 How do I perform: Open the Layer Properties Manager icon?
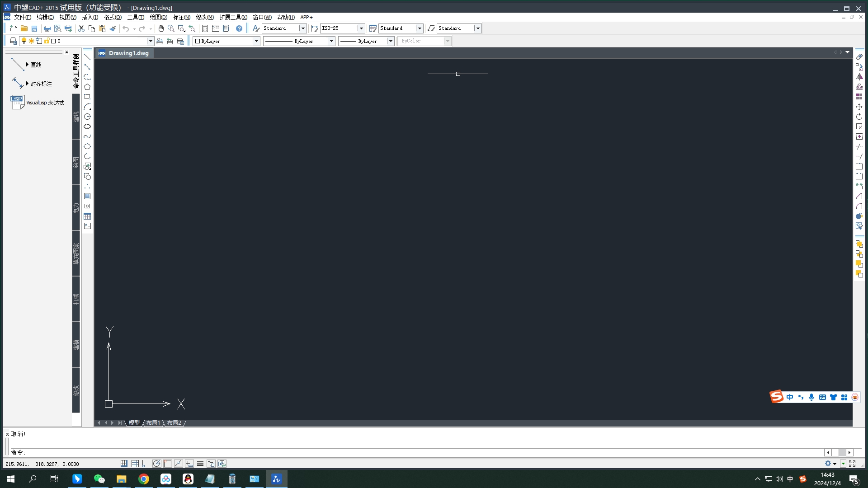coord(13,41)
